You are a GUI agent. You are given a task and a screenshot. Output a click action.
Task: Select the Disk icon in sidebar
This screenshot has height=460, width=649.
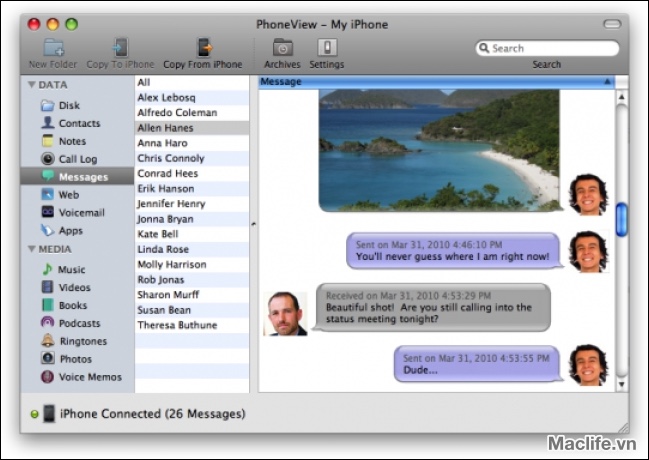click(x=48, y=105)
